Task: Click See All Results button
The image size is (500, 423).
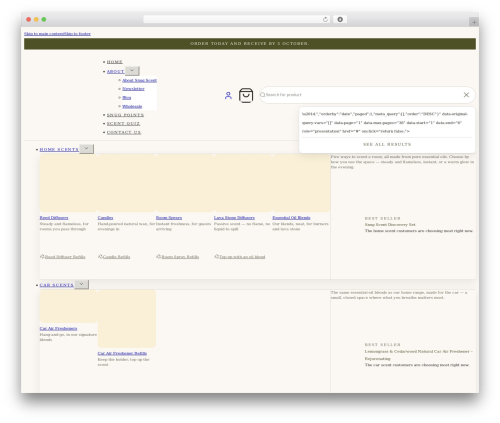Action: [387, 145]
